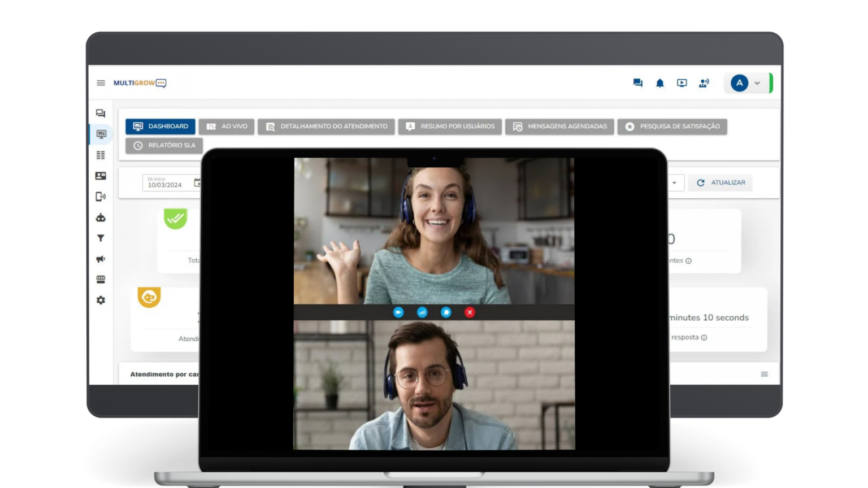Open the video tutorials icon in top bar
The height and width of the screenshot is (488, 868).
[682, 82]
